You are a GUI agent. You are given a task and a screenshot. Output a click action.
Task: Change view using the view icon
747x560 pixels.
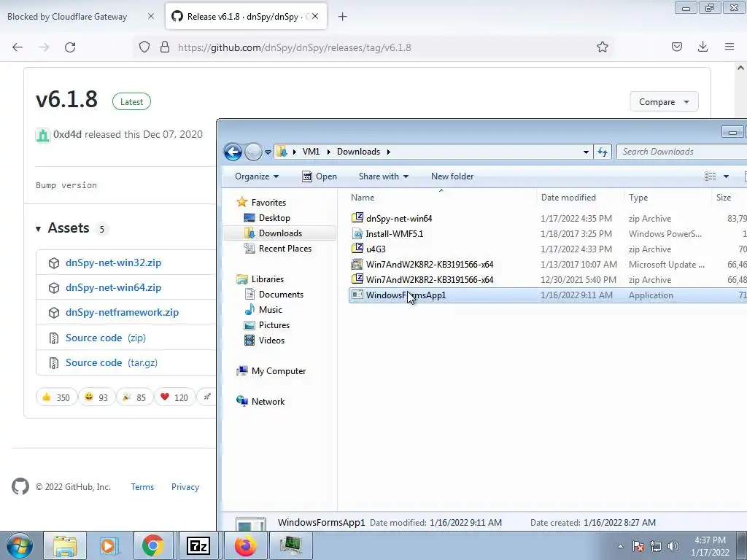pos(710,176)
